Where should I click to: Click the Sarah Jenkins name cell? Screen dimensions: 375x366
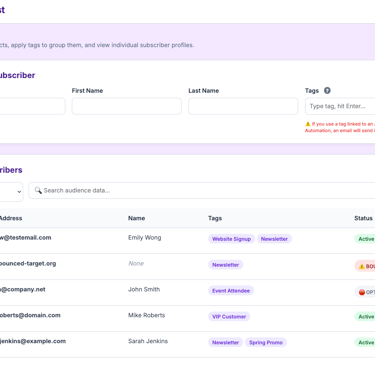click(x=148, y=341)
